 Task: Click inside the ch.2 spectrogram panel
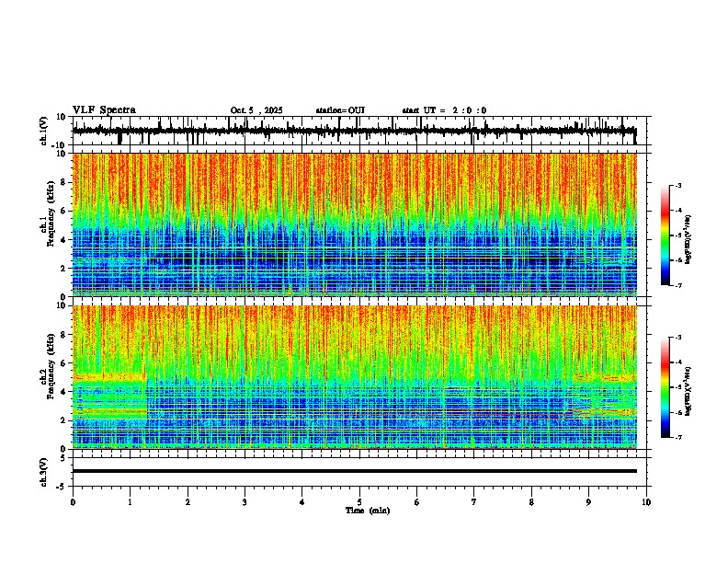(354, 377)
